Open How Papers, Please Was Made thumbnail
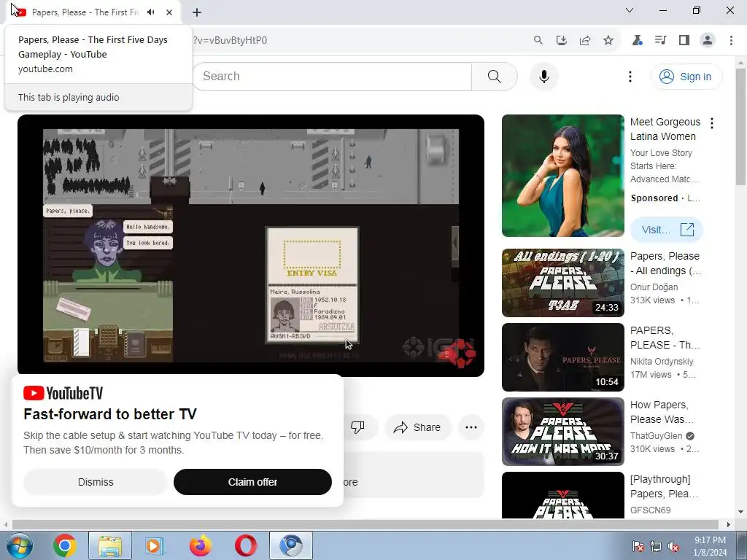The height and width of the screenshot is (560, 747). [x=562, y=432]
